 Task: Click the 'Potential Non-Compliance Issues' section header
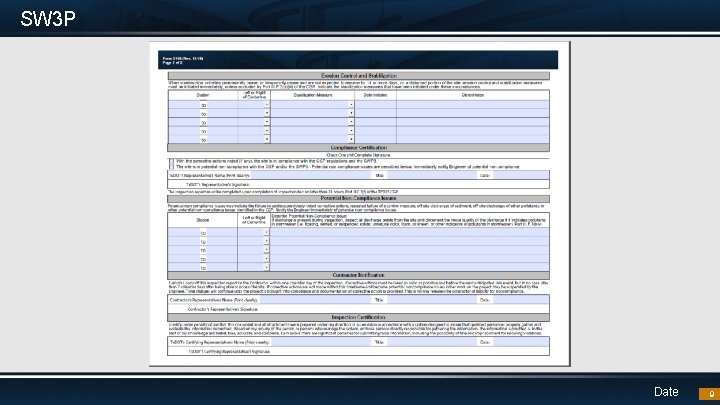coord(359,198)
